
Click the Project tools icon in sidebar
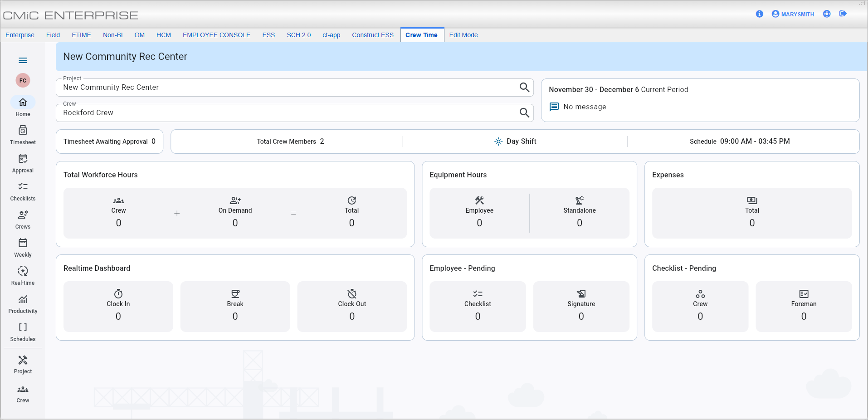click(x=23, y=364)
